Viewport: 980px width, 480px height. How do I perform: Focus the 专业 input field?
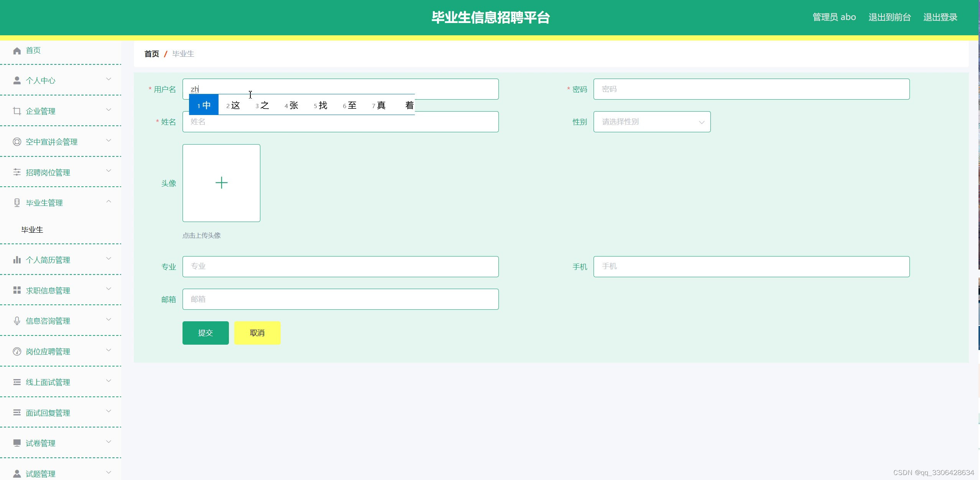click(x=340, y=267)
